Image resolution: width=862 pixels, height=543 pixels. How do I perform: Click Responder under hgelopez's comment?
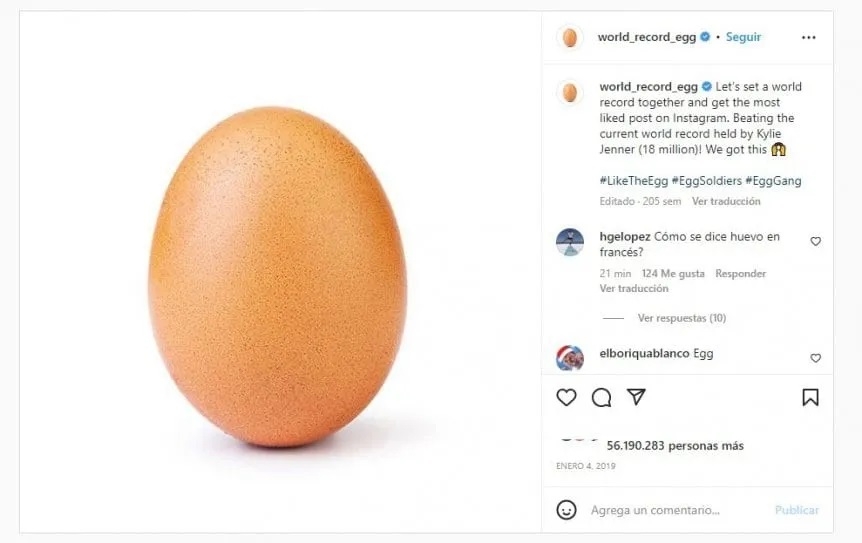741,273
